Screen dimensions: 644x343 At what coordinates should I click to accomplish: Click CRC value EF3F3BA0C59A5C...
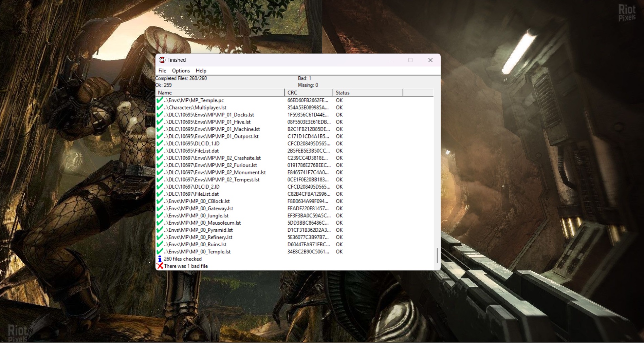point(309,216)
